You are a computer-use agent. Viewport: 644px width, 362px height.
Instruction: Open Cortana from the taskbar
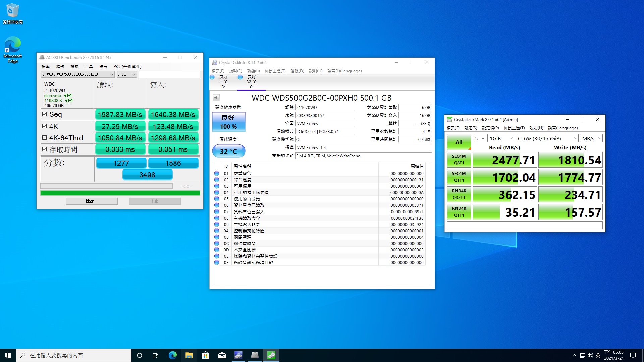click(x=140, y=355)
